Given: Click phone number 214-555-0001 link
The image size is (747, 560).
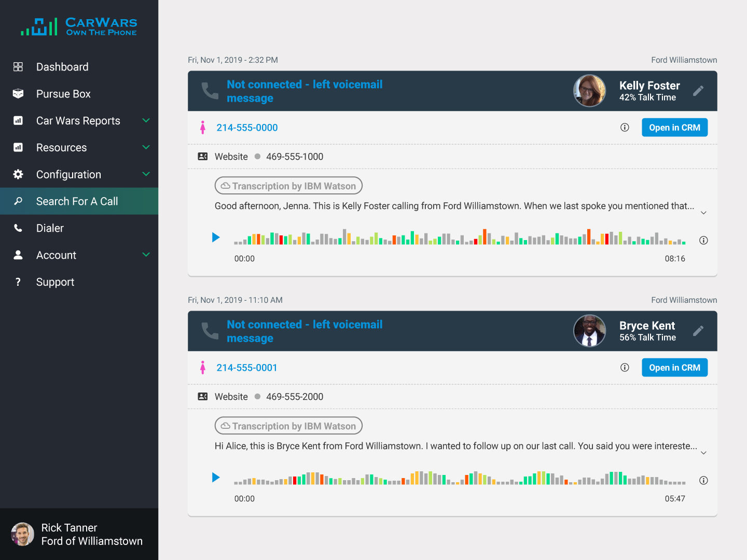Looking at the screenshot, I should pyautogui.click(x=247, y=368).
